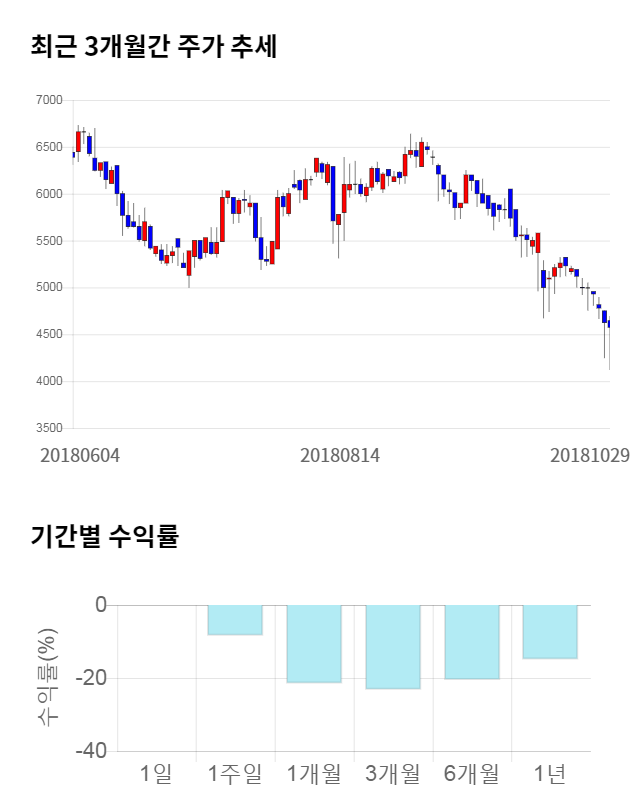Click the '기간별 수익률' section heading
Viewport: 640px width, 810px height.
[x=104, y=535]
